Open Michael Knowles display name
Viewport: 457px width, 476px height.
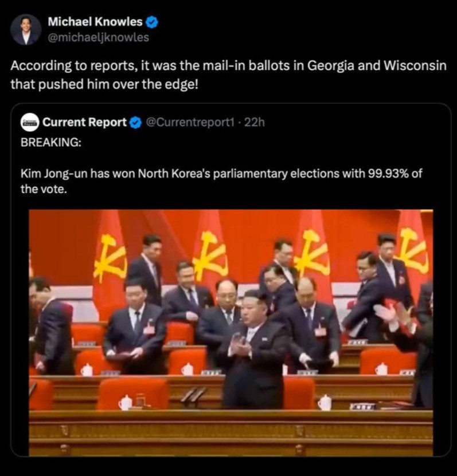[95, 22]
